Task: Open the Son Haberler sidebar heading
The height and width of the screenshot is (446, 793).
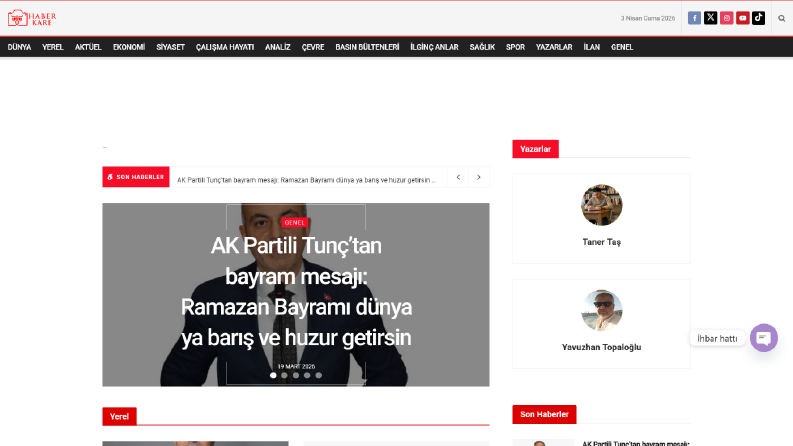Action: (544, 414)
